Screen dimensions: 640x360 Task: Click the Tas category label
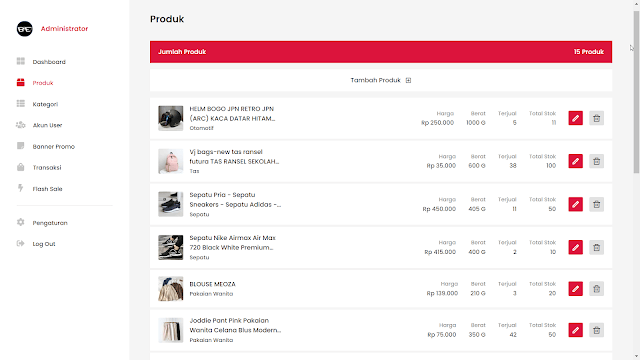coord(194,171)
